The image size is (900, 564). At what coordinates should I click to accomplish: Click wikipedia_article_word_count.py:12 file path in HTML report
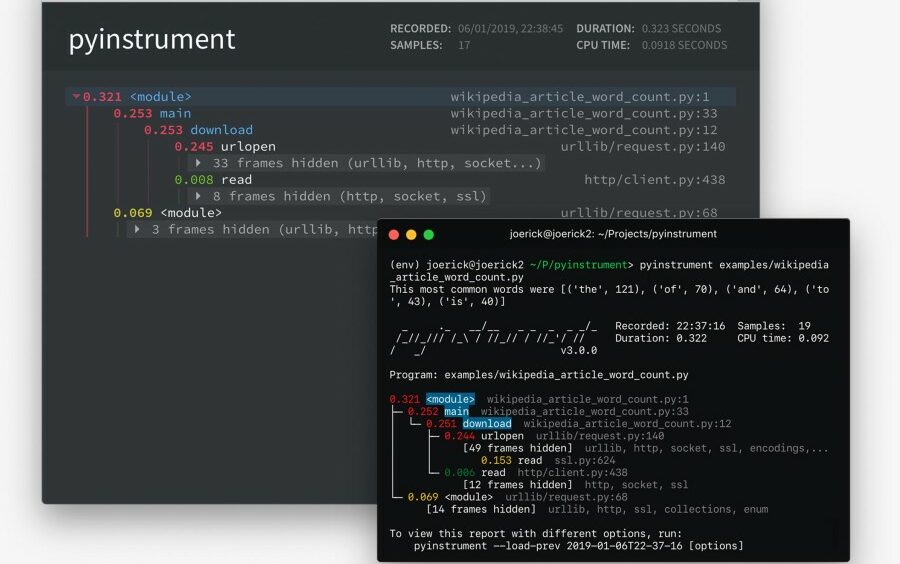pyautogui.click(x=584, y=130)
